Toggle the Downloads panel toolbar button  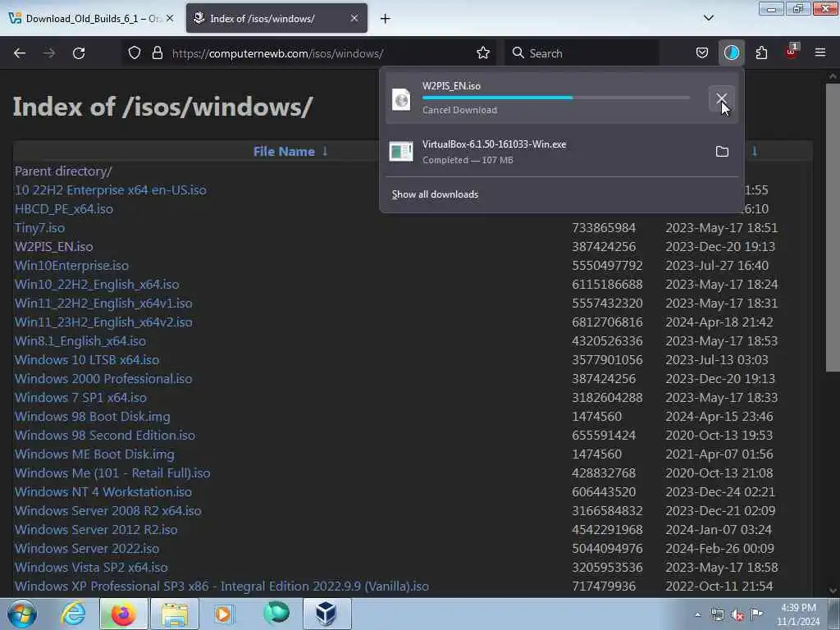tap(731, 52)
